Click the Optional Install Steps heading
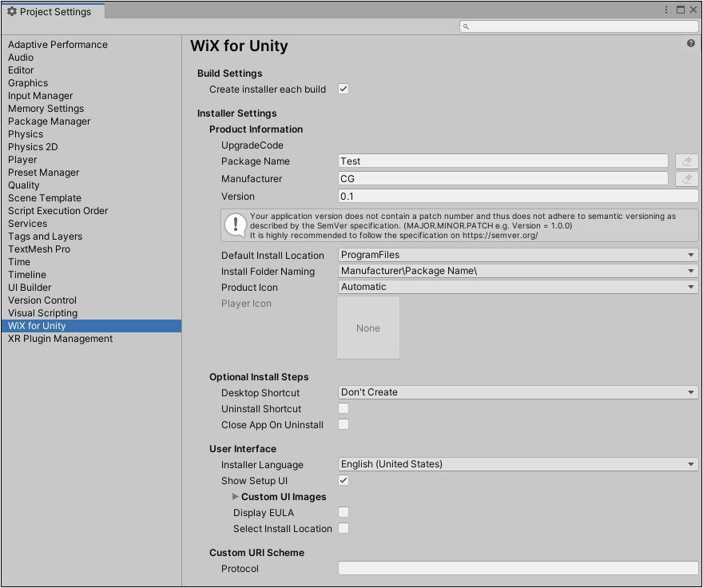 click(x=259, y=377)
